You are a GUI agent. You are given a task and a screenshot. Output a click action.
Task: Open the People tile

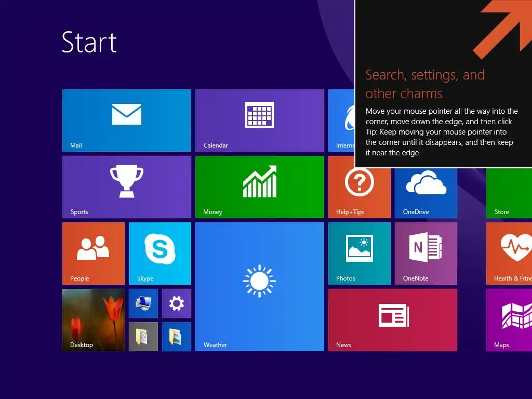[x=94, y=254]
